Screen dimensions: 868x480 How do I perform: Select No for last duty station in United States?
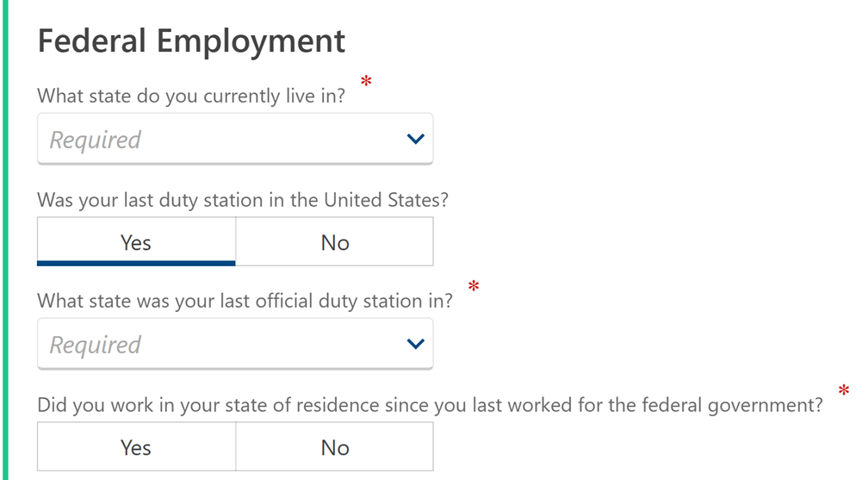click(334, 242)
